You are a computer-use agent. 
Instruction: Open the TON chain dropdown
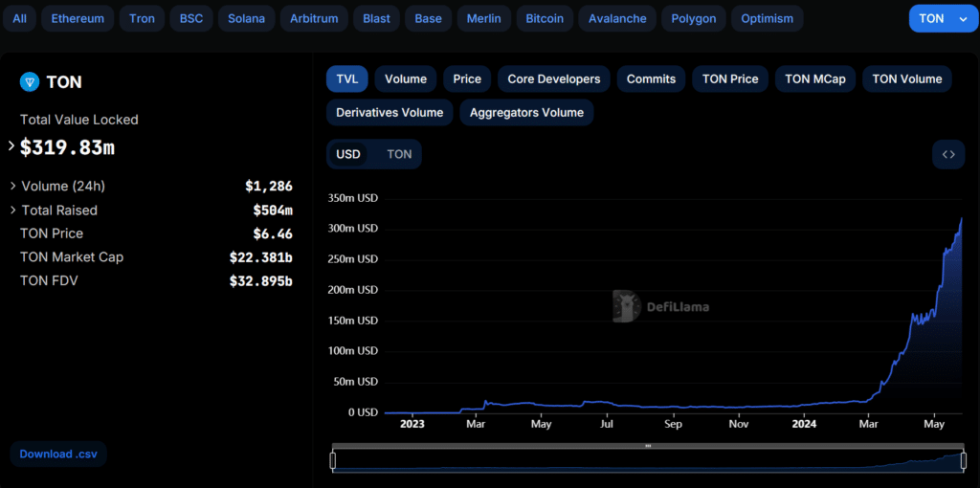pyautogui.click(x=943, y=19)
